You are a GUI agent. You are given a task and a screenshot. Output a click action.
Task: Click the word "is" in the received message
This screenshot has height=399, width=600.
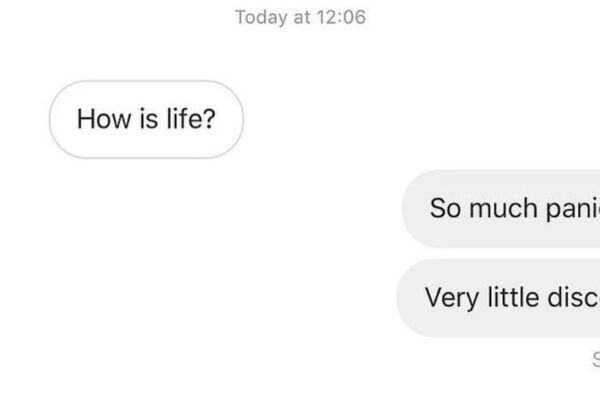pos(149,119)
